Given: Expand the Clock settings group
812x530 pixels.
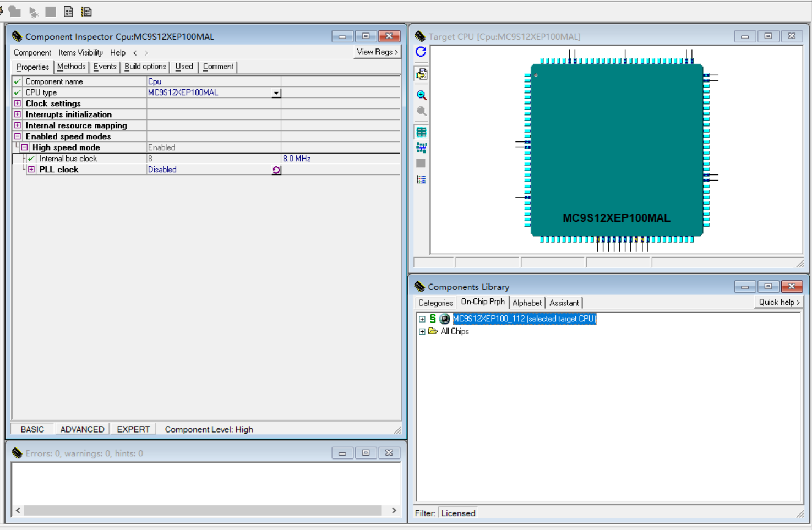Looking at the screenshot, I should coord(18,103).
